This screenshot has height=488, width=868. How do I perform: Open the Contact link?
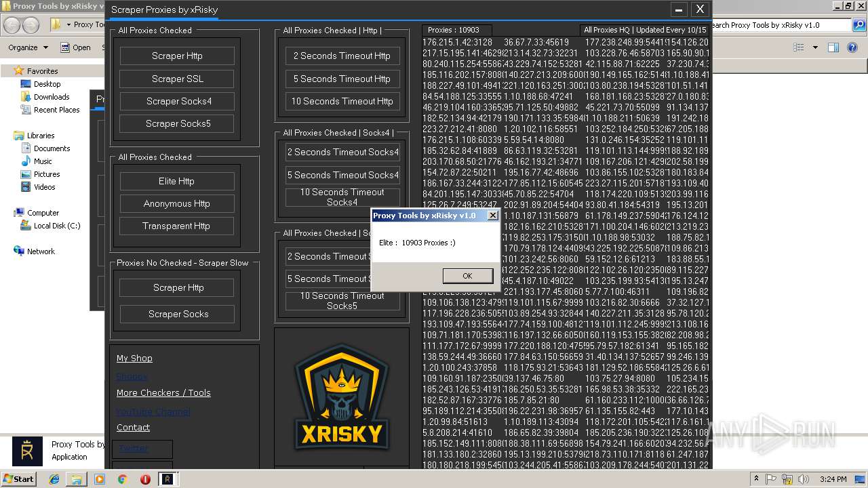click(x=133, y=427)
